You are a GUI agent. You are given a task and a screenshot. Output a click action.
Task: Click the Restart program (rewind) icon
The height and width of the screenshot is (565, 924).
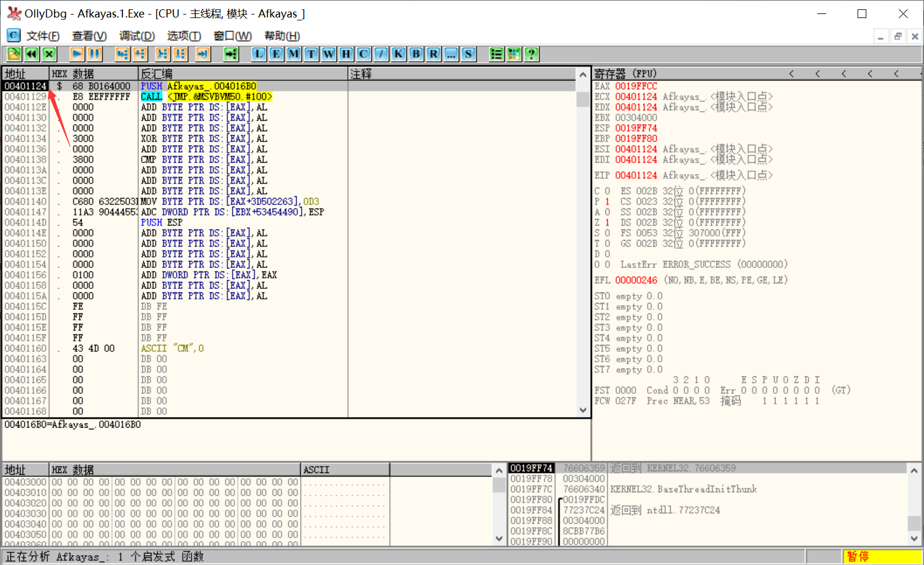[x=31, y=54]
